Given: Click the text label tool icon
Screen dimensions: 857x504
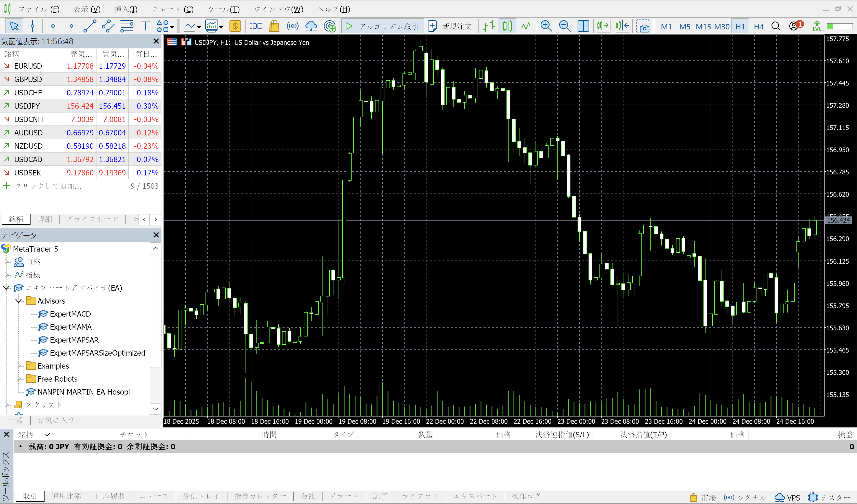Looking at the screenshot, I should pyautogui.click(x=145, y=26).
